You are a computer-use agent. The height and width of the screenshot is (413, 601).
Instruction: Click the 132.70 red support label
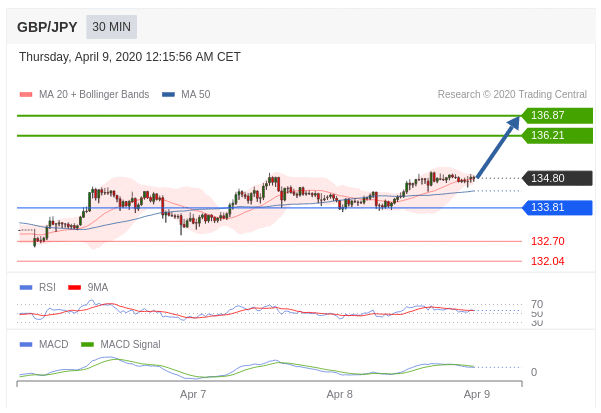click(547, 241)
